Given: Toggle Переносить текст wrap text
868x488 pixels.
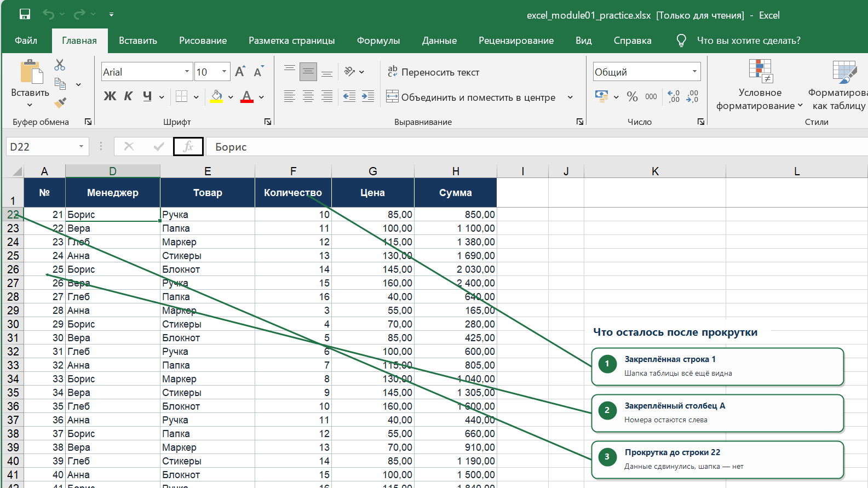Looking at the screenshot, I should (x=433, y=72).
